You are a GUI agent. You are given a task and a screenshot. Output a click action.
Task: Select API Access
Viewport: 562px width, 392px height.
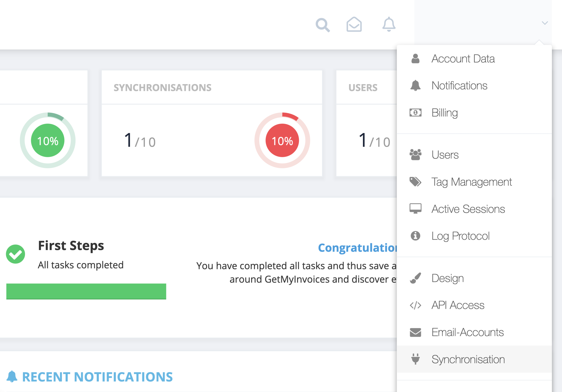coord(474,305)
